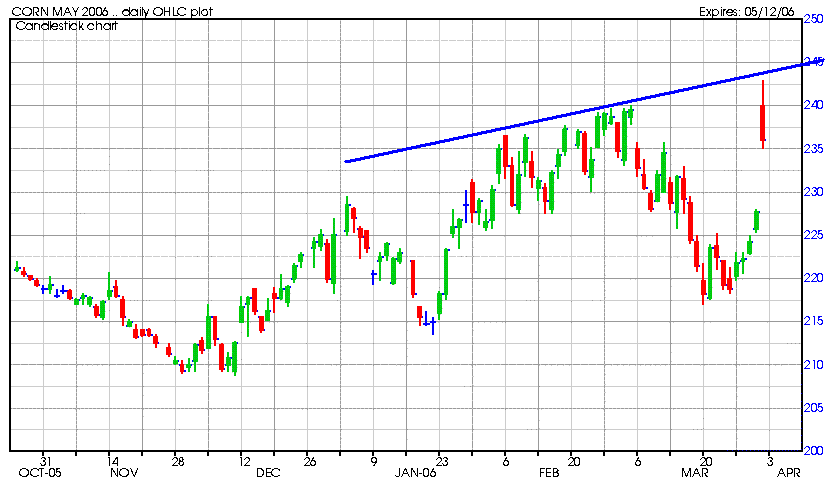Click the final red candlestick below the trendline

(762, 115)
